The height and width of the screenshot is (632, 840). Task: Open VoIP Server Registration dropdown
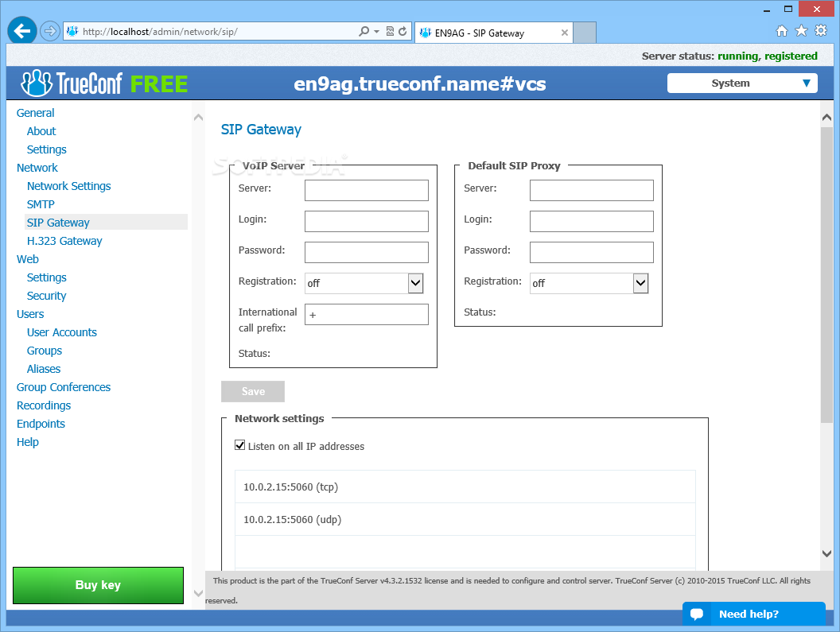[364, 283]
